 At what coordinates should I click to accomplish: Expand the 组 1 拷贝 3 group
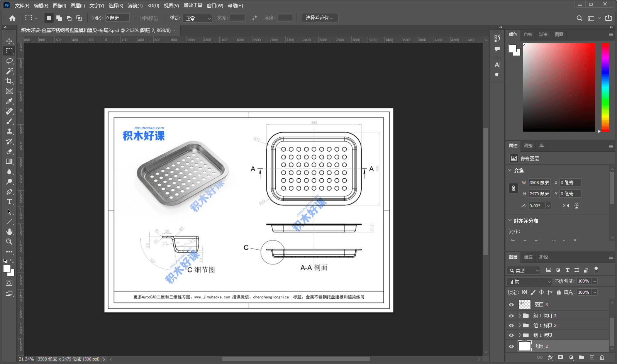(520, 316)
